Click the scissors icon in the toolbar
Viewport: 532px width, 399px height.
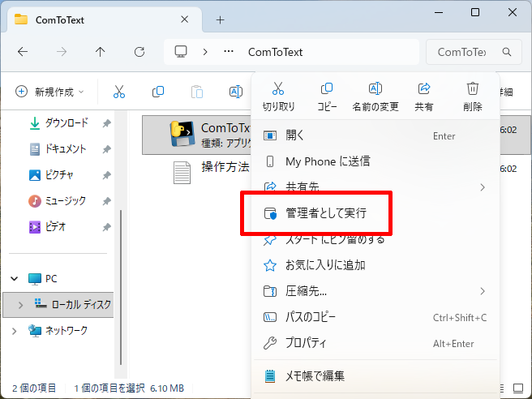point(119,92)
